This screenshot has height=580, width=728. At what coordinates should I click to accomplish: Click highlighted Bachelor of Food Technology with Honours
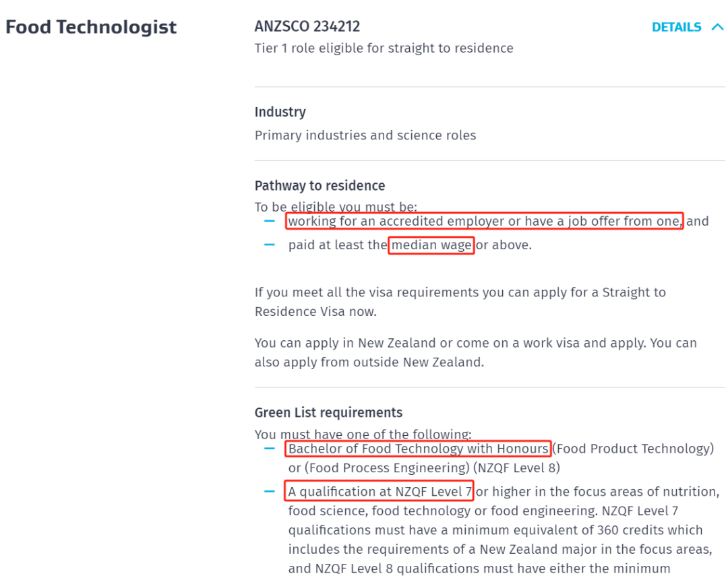[418, 449]
